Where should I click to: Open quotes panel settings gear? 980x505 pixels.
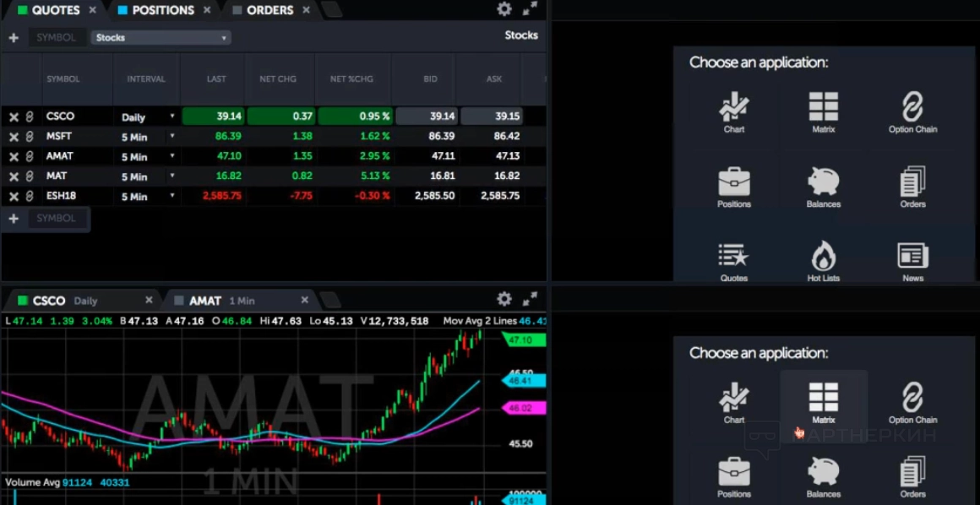[x=504, y=8]
